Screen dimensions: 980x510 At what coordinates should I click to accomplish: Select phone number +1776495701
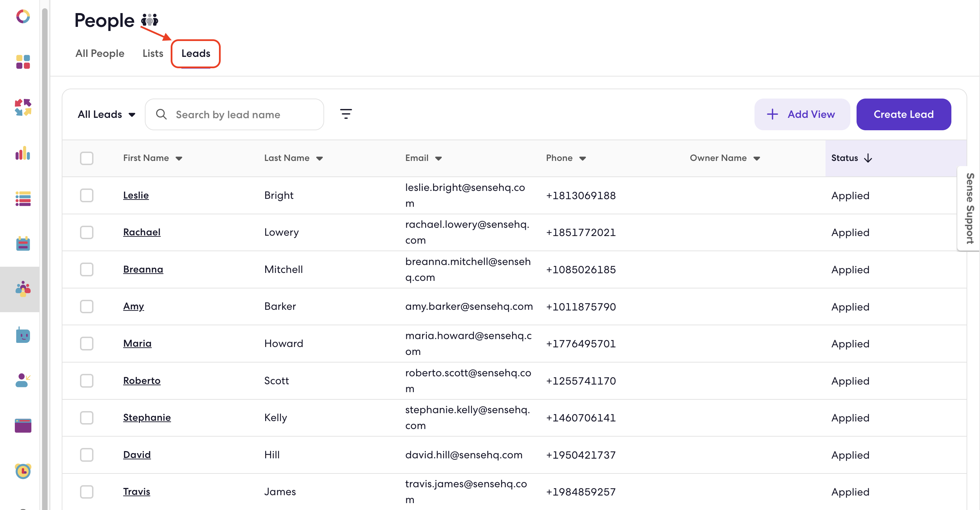pos(581,344)
